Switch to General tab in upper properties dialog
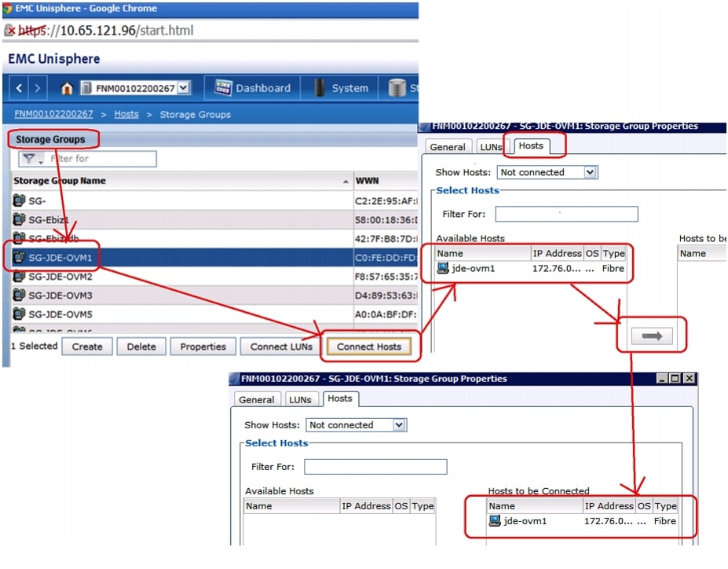 point(448,147)
